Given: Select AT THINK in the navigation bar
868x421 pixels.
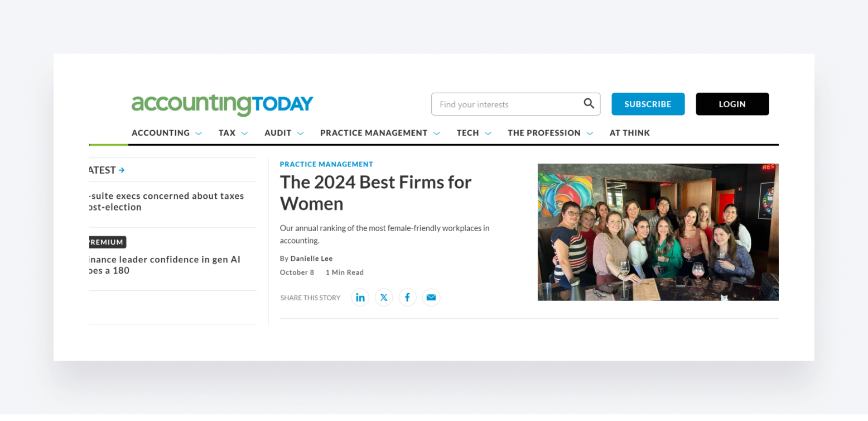Looking at the screenshot, I should click(629, 133).
